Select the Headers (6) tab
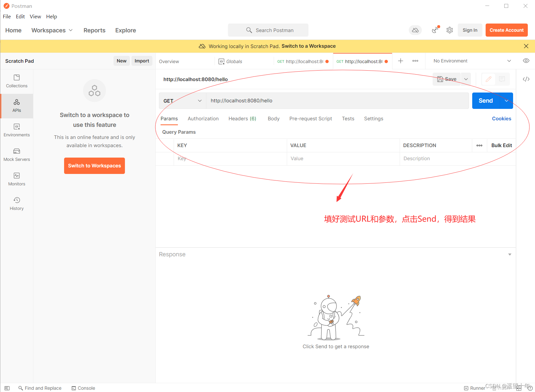The image size is (535, 392). 242,119
